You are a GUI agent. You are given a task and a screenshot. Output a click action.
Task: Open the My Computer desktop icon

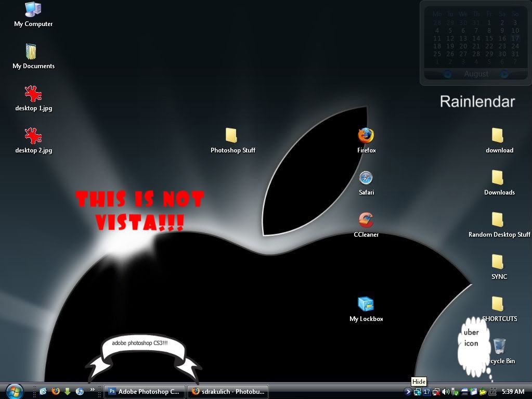33,15
